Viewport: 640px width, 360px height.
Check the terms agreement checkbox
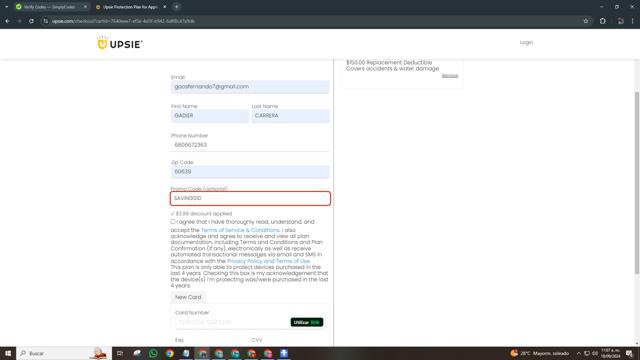pos(173,222)
